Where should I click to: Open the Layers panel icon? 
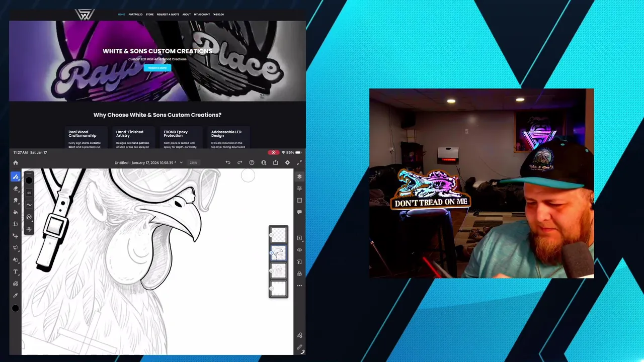[x=299, y=176]
